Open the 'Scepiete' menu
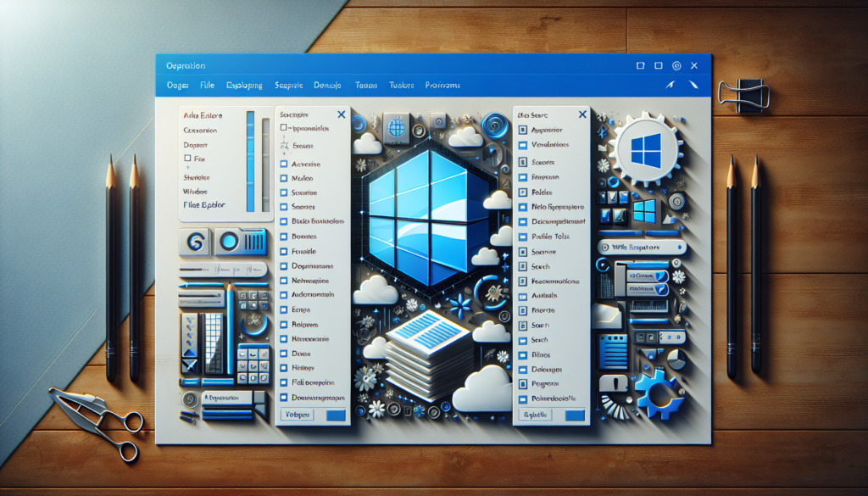Viewport: 868px width, 496px height. [288, 86]
